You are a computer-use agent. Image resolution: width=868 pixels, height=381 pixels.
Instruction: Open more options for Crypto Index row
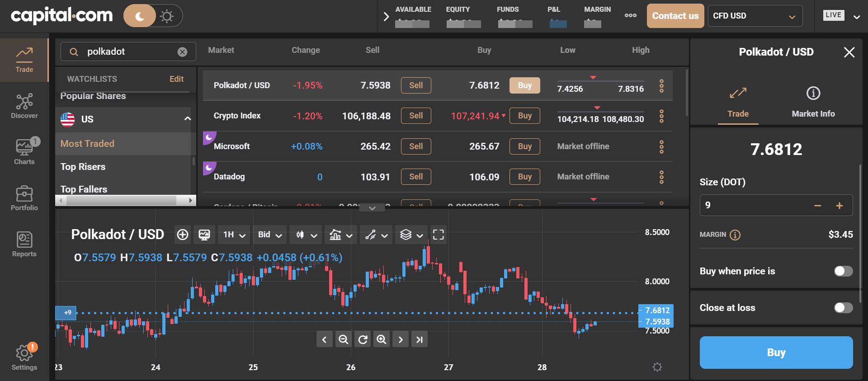point(661,116)
